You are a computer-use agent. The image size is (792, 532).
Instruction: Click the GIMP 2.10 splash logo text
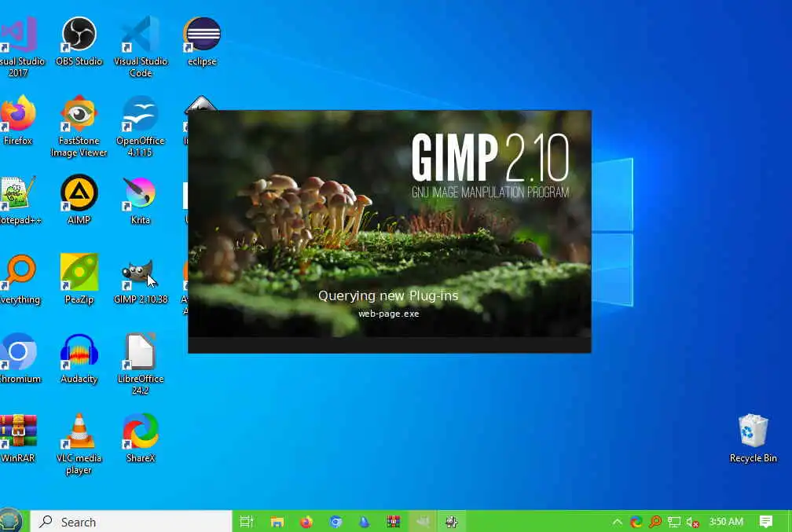(x=490, y=158)
